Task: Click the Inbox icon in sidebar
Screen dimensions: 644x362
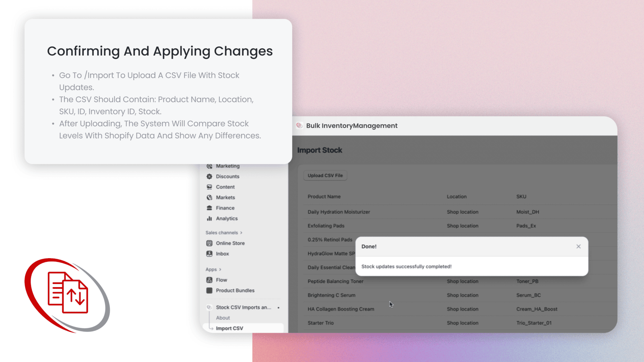Action: [x=209, y=254]
